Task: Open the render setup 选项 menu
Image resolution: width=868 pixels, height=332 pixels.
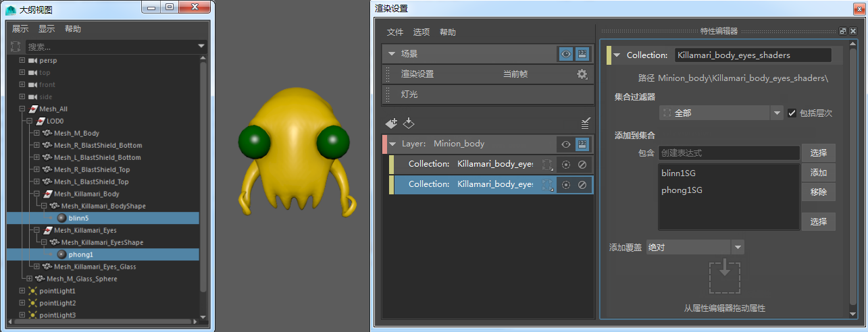Action: tap(422, 32)
